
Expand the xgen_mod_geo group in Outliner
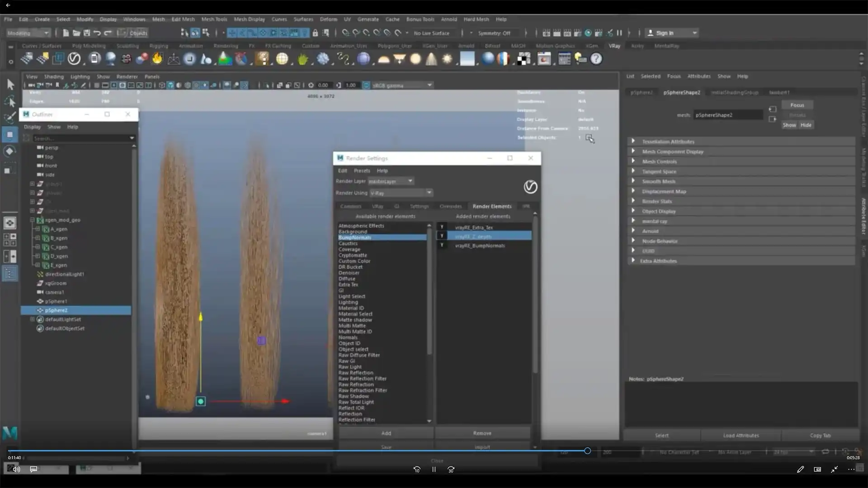point(32,220)
